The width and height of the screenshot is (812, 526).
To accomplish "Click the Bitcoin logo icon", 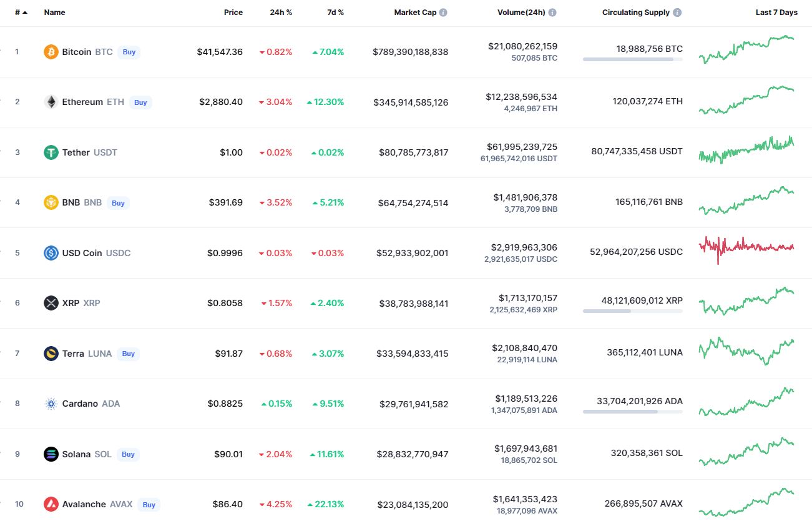I will click(x=51, y=52).
